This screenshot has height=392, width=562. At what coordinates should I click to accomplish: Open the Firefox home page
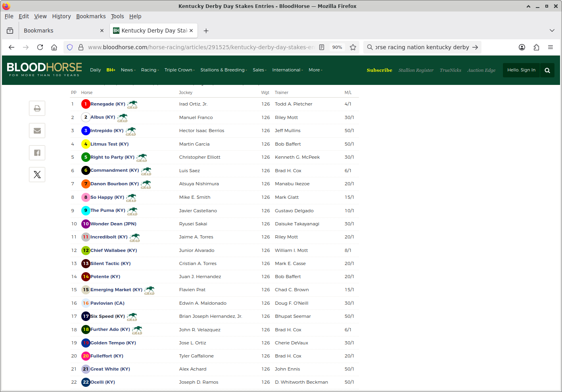(54, 47)
